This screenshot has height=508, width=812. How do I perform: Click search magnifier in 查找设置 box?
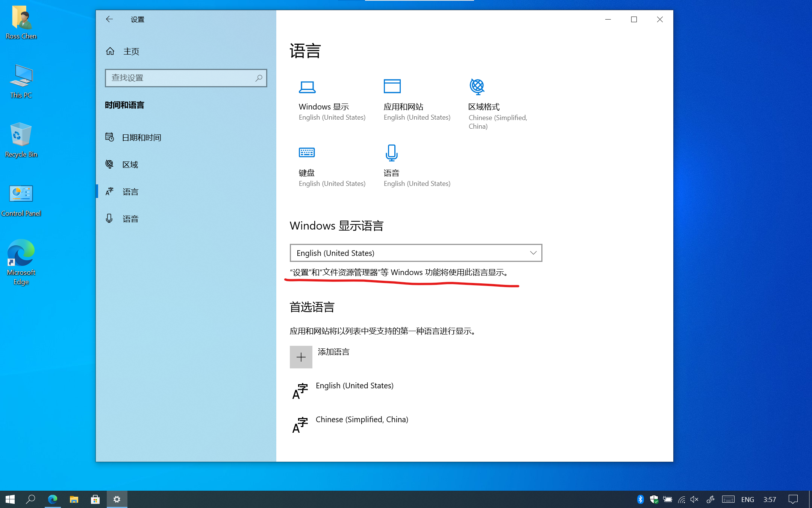[x=259, y=78]
